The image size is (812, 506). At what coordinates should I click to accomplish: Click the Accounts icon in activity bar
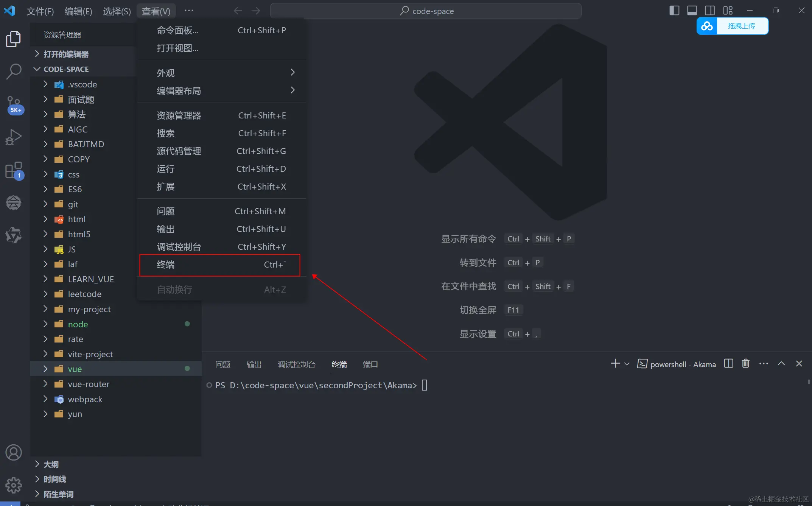click(14, 452)
